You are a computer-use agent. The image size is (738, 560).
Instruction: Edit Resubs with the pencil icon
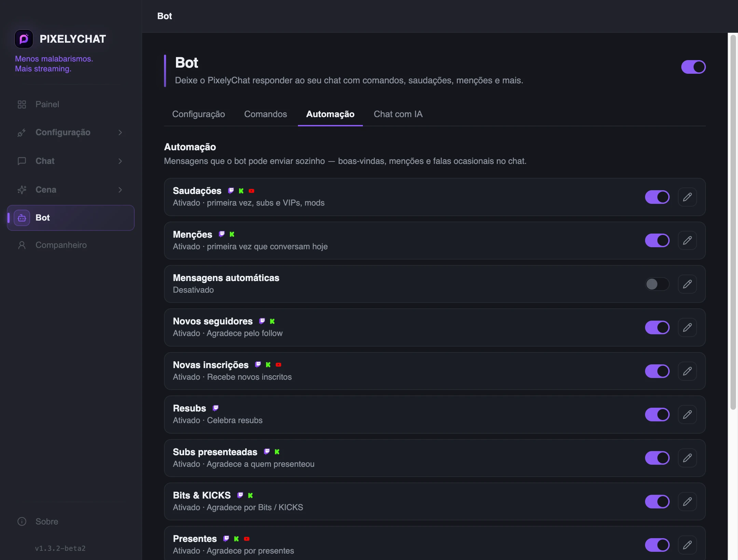pyautogui.click(x=687, y=415)
